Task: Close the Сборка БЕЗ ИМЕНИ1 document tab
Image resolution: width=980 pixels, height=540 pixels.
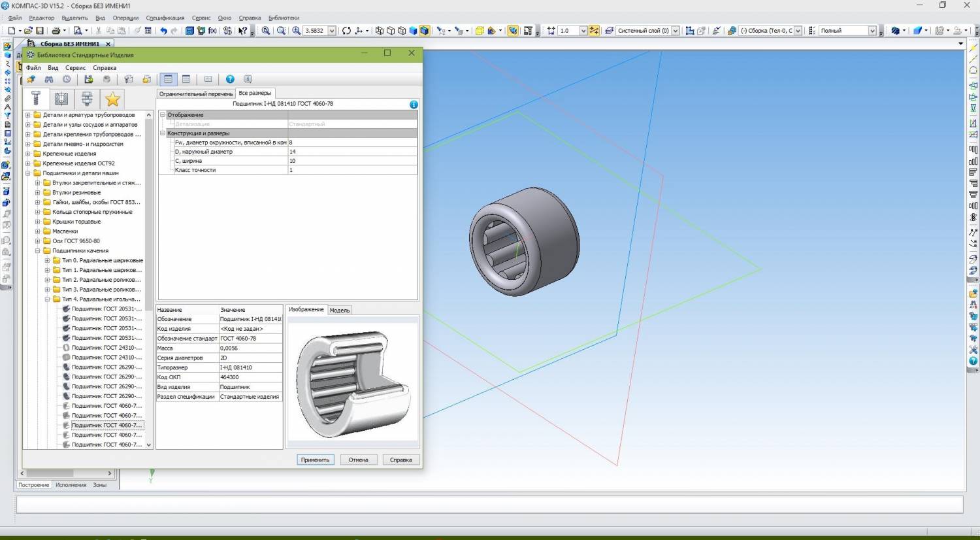Action: (108, 44)
